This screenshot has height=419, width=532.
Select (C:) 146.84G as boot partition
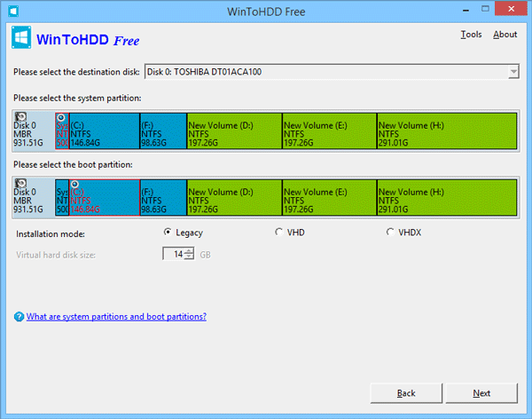pos(105,197)
